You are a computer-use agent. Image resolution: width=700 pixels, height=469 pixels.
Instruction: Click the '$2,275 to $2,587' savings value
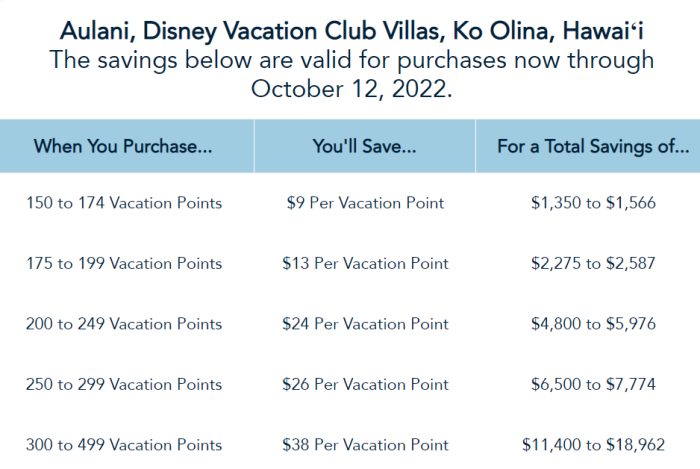coord(593,263)
